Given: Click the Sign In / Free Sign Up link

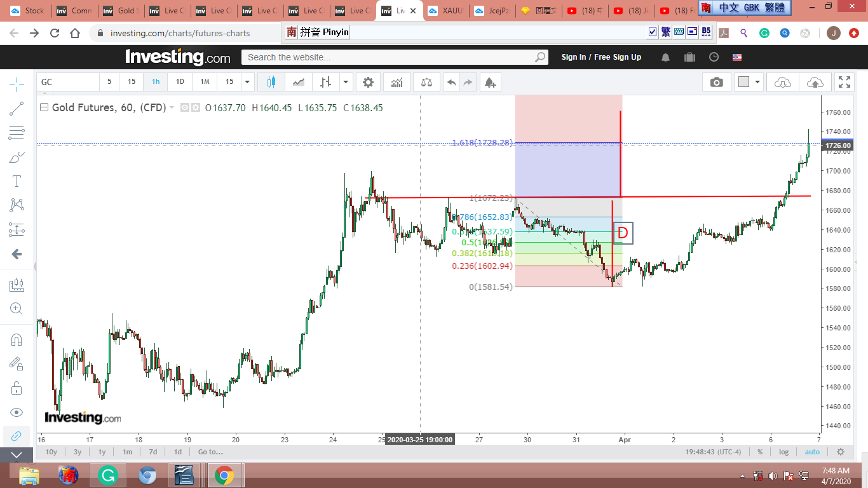Looking at the screenshot, I should pyautogui.click(x=601, y=57).
